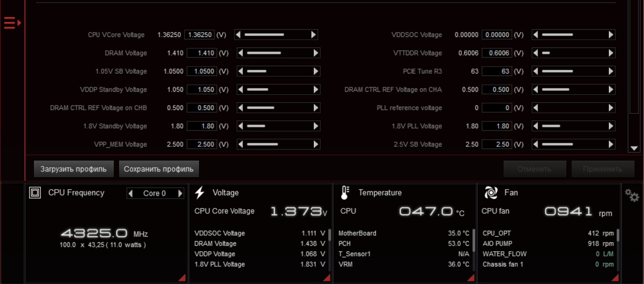This screenshot has width=644, height=284.
Task: Click the VPP_MEM Voltage slider
Action: (x=278, y=144)
